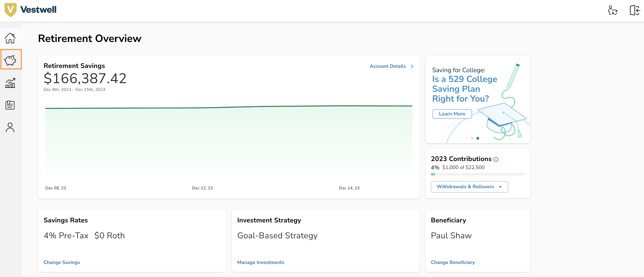Image resolution: width=644 pixels, height=277 pixels.
Task: Open the profile person icon in sidebar
Action: click(10, 127)
